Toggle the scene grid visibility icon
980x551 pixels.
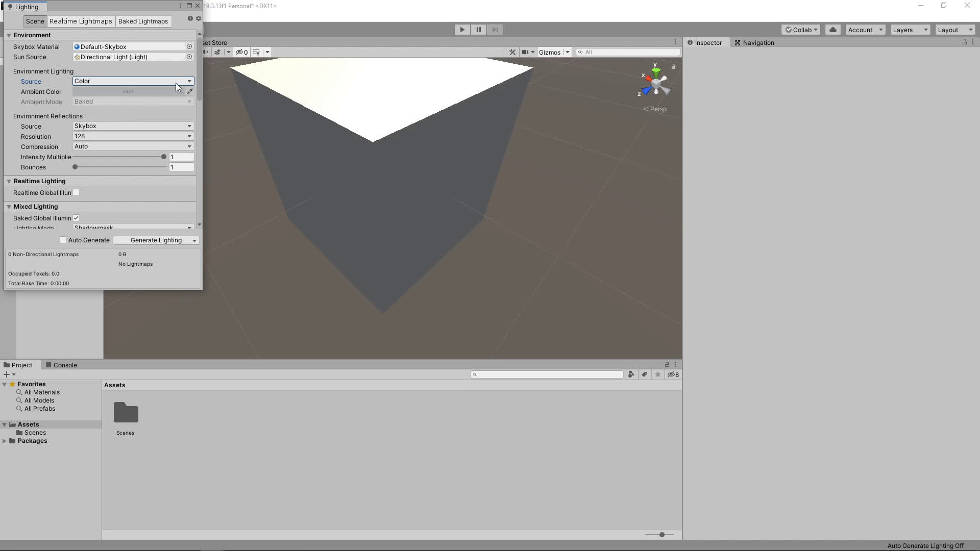pyautogui.click(x=256, y=52)
